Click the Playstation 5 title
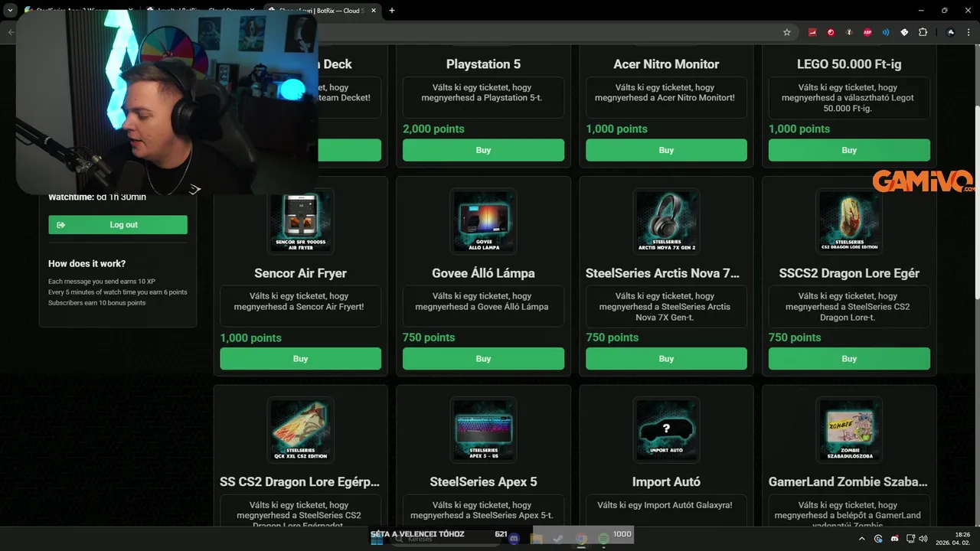Image resolution: width=980 pixels, height=551 pixels. (x=483, y=64)
